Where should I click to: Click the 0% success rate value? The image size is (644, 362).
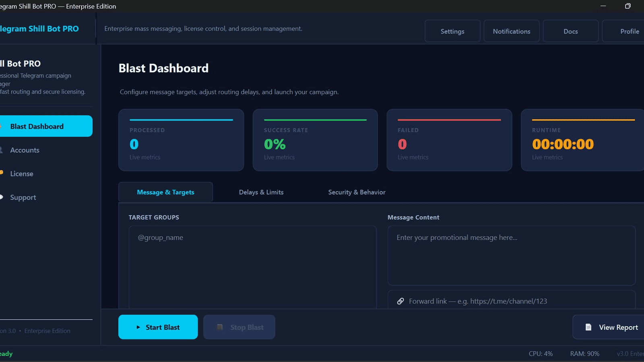tap(275, 144)
